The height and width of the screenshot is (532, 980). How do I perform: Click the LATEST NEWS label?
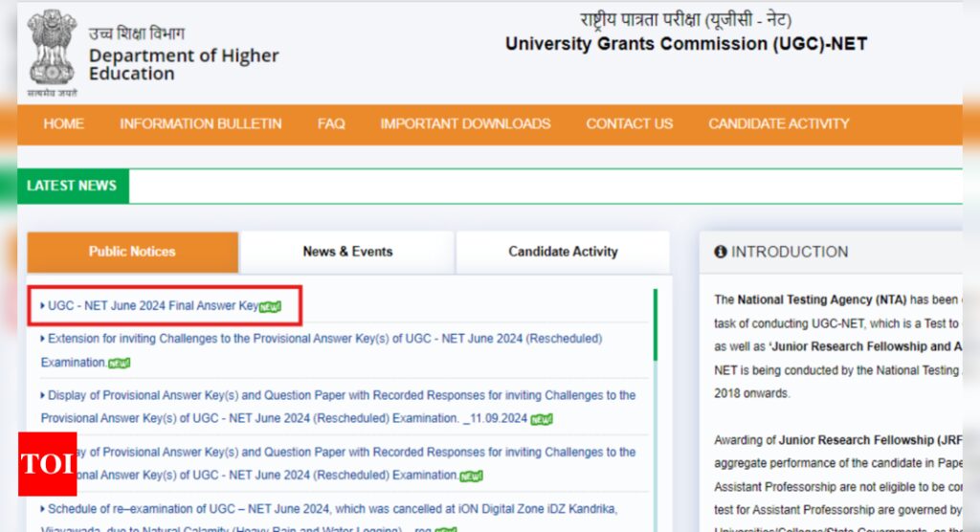[x=72, y=186]
